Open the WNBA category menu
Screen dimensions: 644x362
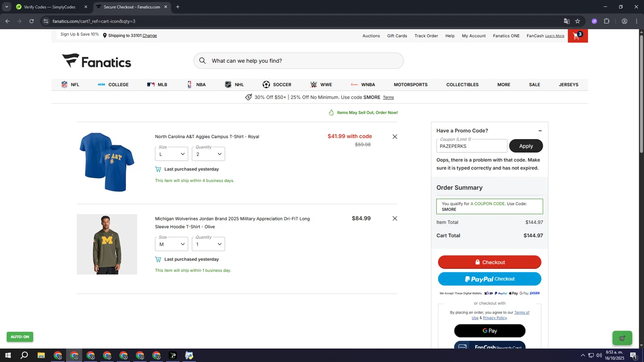click(363, 85)
